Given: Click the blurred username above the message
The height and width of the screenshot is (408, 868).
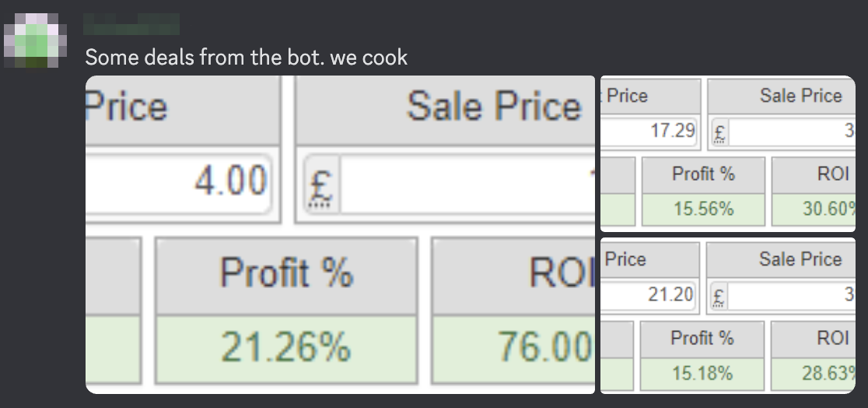Looking at the screenshot, I should point(131,24).
